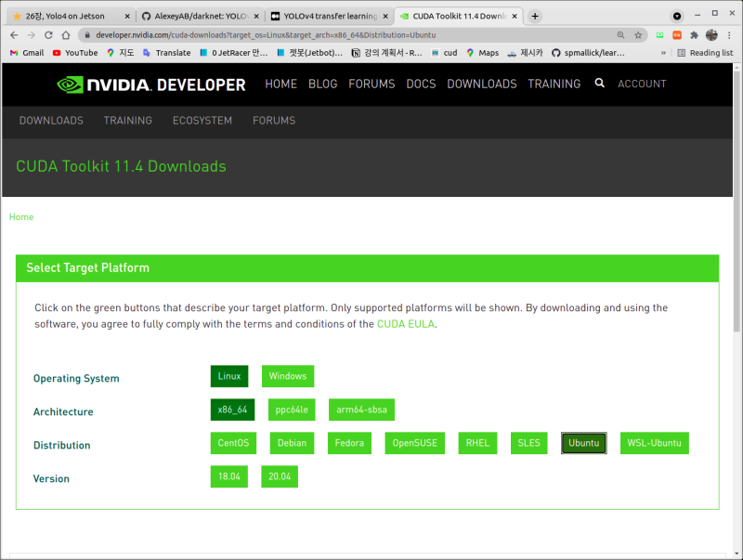Open a new tab with plus button
Screen dimensions: 743x560
coord(535,16)
